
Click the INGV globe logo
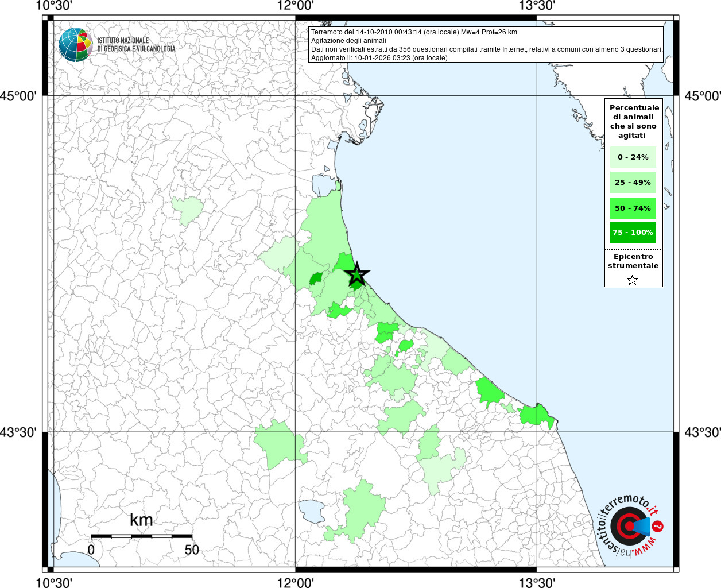pyautogui.click(x=75, y=45)
